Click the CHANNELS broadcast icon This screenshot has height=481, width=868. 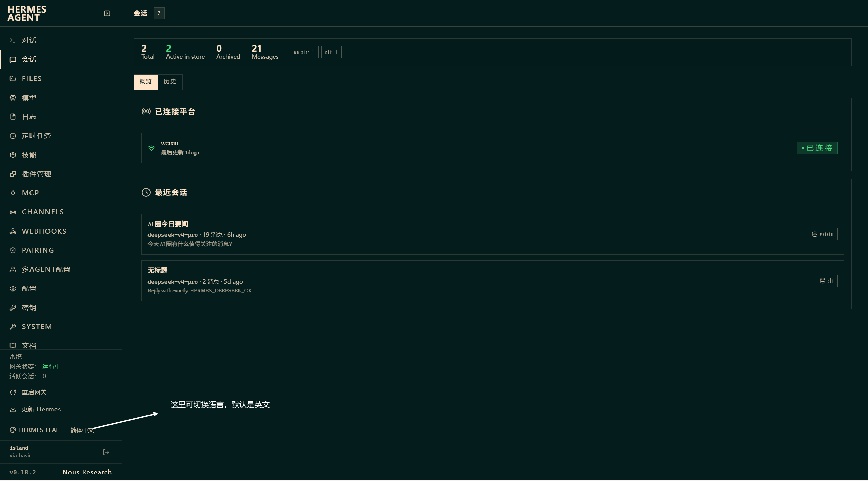point(13,212)
